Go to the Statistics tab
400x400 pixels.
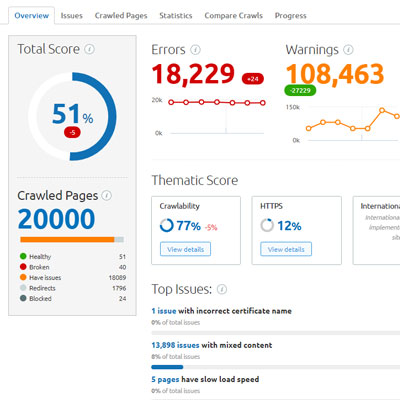176,16
